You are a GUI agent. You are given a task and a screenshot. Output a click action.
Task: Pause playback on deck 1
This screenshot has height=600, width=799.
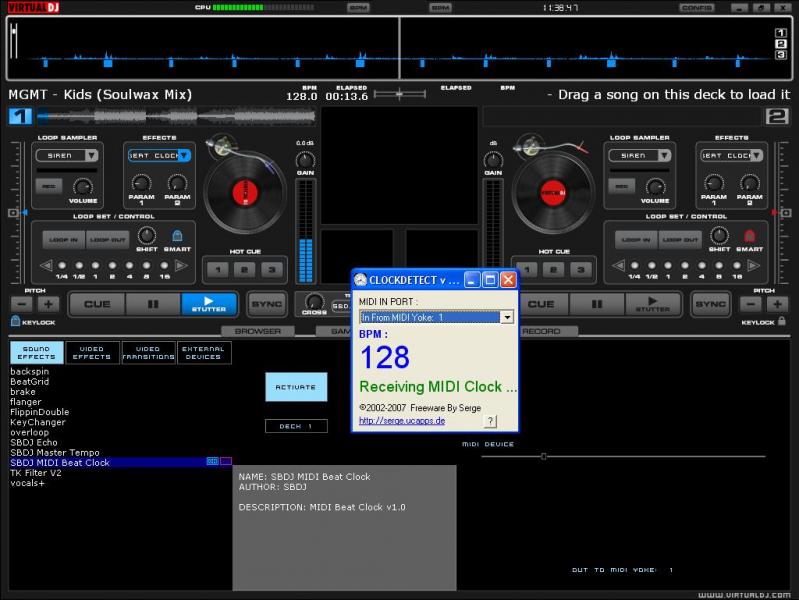tap(153, 304)
